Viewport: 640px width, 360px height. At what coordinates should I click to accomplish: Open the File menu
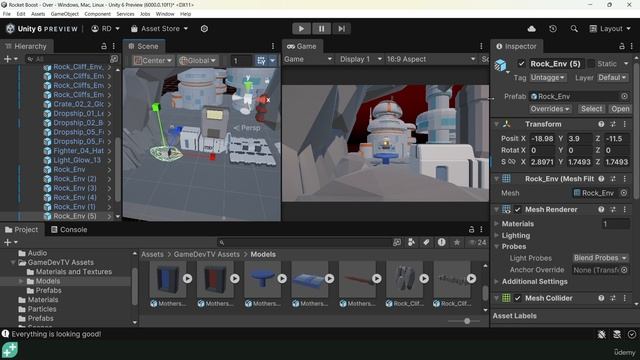[x=7, y=14]
